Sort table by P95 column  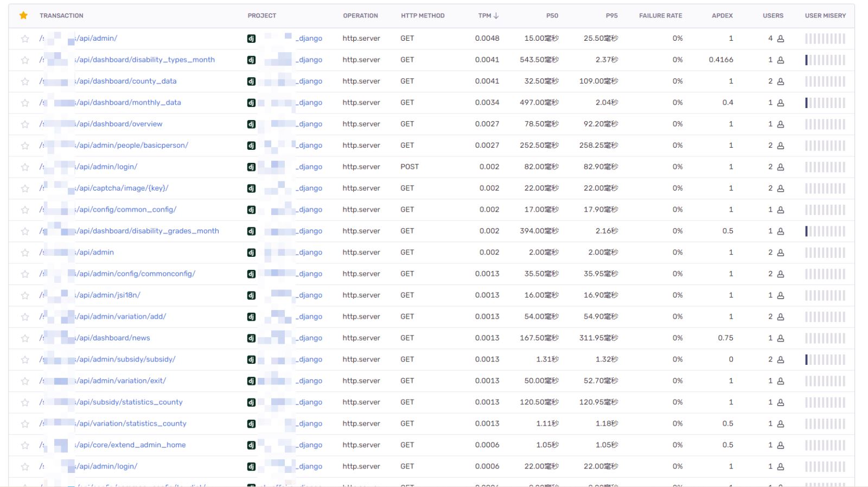pos(611,16)
